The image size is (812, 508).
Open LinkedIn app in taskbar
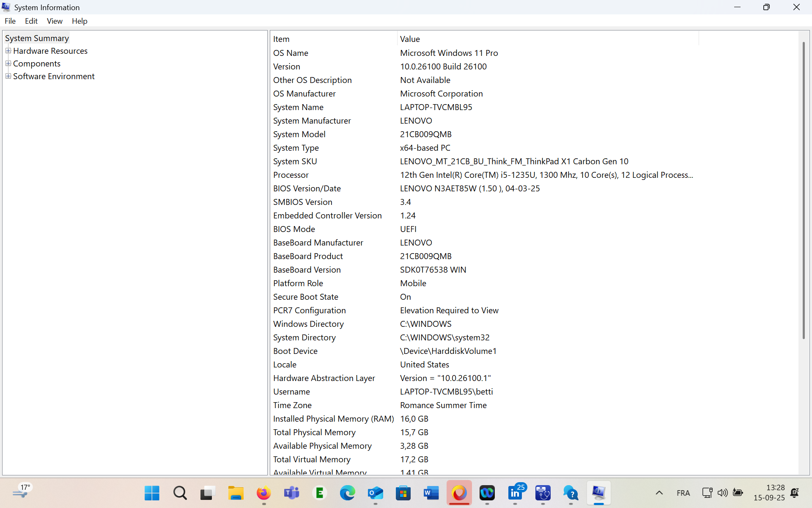pos(515,493)
